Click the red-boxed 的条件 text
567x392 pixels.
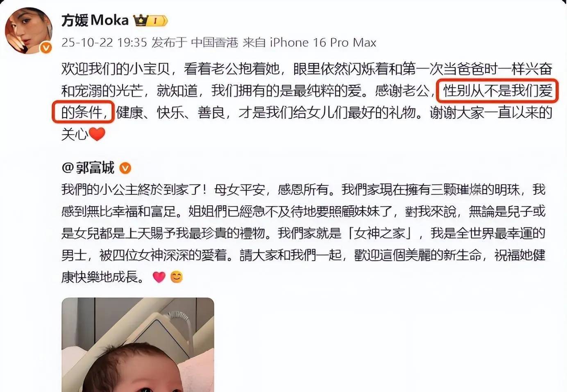point(83,112)
